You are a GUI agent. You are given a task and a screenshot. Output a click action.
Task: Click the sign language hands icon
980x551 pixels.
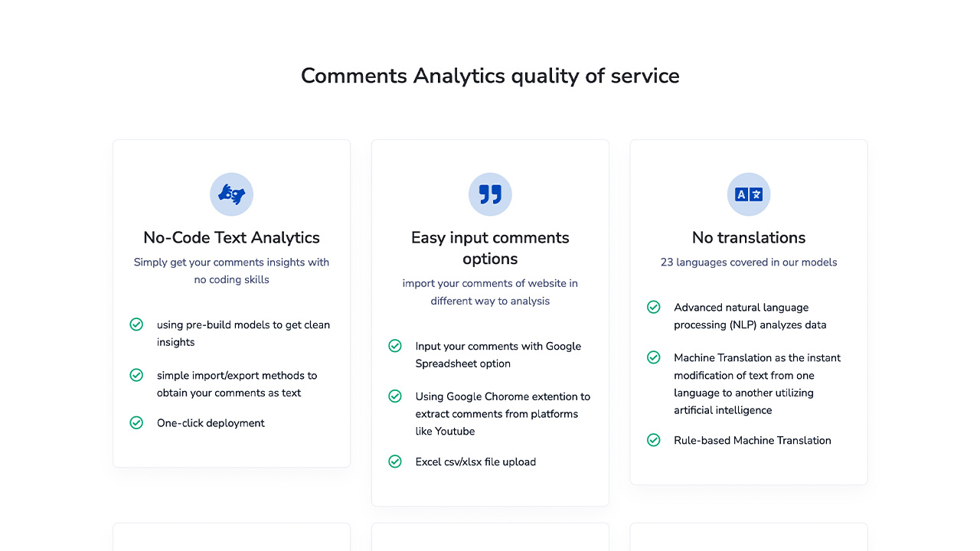(x=231, y=194)
